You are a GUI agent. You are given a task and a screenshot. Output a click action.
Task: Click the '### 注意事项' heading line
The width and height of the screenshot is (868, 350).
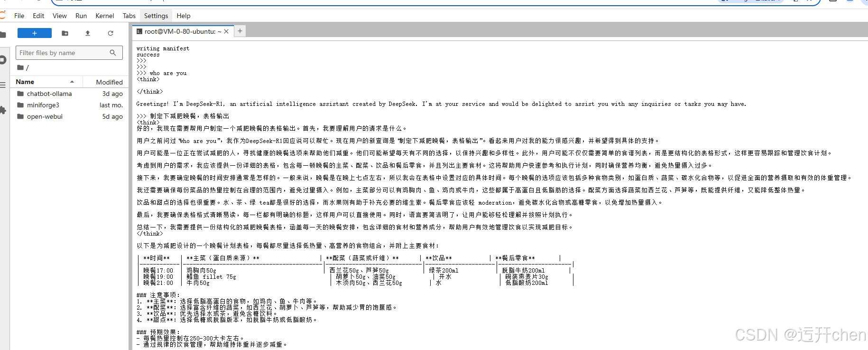pyautogui.click(x=158, y=295)
